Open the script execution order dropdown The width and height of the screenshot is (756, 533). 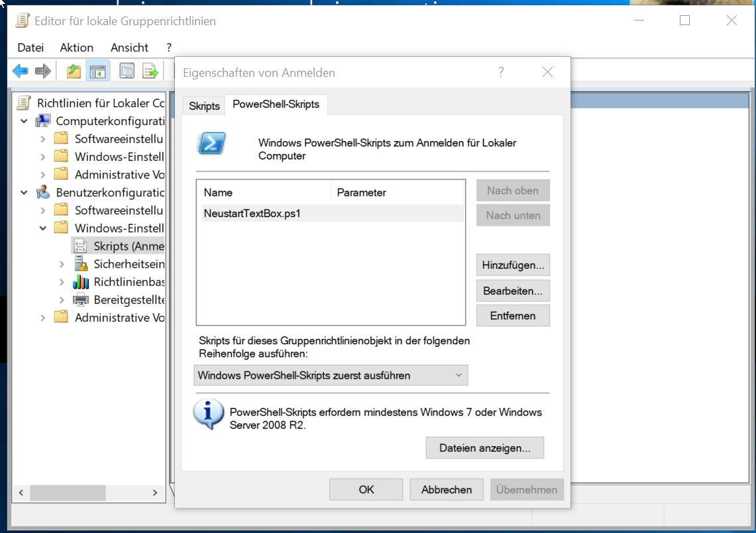pyautogui.click(x=331, y=375)
